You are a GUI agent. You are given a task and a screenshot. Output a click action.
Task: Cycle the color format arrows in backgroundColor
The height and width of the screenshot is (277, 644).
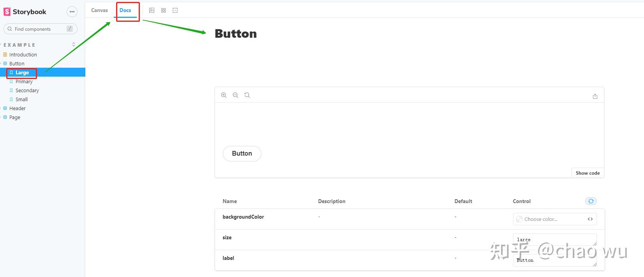coord(590,219)
